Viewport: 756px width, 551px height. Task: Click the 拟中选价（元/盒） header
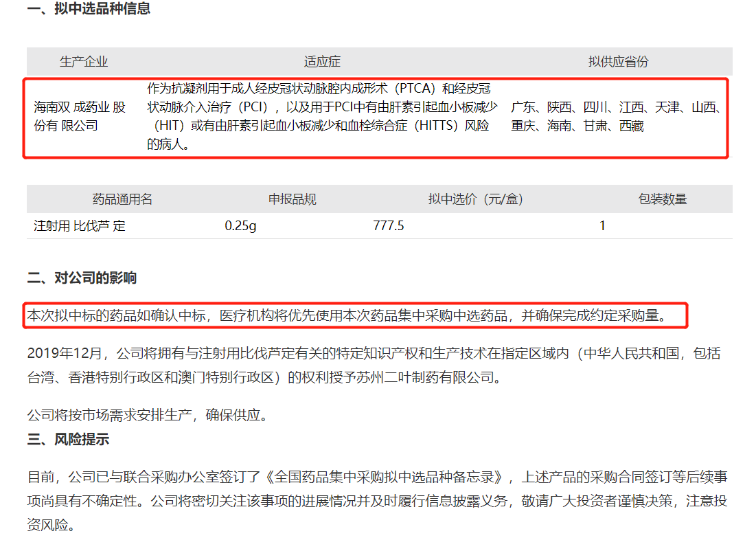click(475, 199)
